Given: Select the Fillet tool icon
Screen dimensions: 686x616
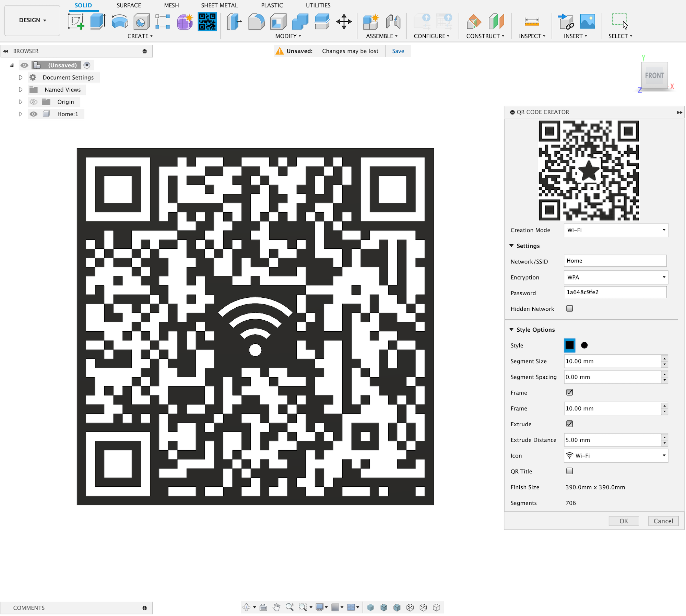Looking at the screenshot, I should pyautogui.click(x=256, y=22).
